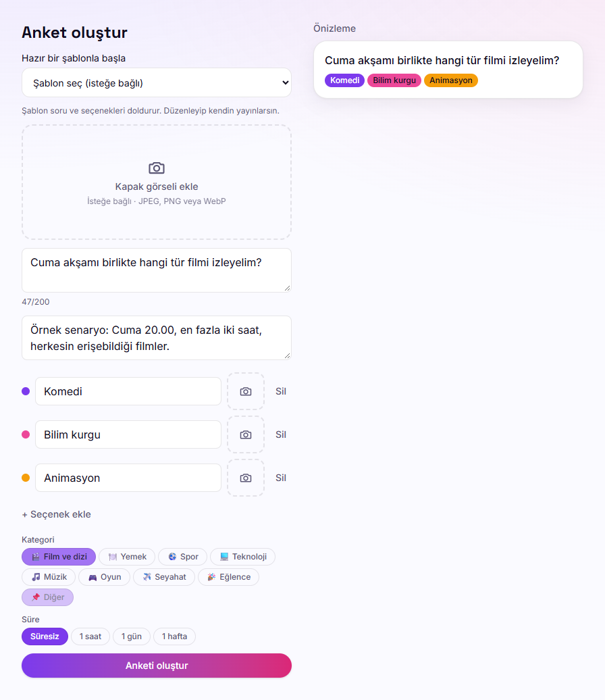
Task: Click the purple color dot beside Komedi
Action: pos(26,391)
